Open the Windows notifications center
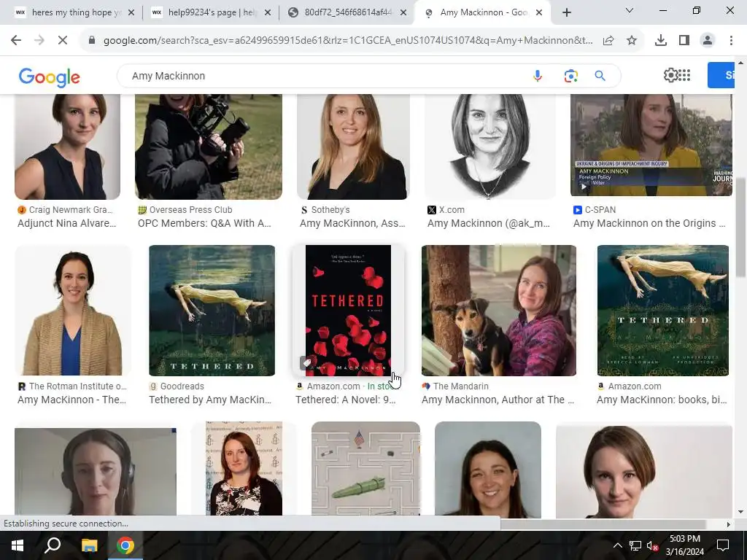 (723, 545)
